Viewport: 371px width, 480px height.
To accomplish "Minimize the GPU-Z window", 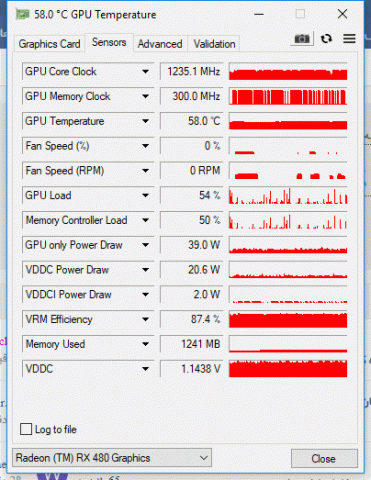I will pos(259,14).
